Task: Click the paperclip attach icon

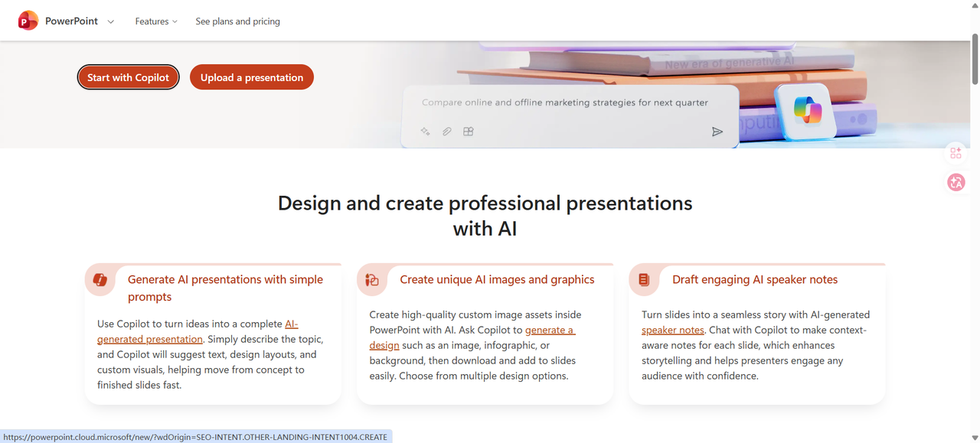Action: pos(447,132)
